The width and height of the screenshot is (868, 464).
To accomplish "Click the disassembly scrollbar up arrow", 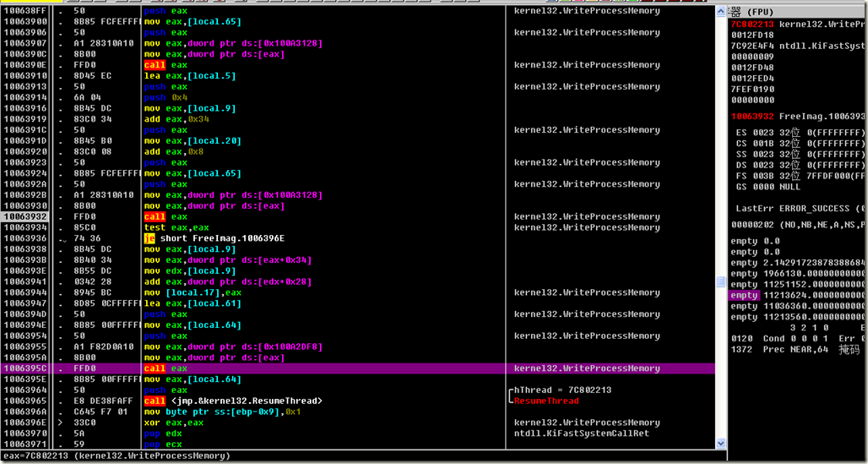I will (721, 10).
